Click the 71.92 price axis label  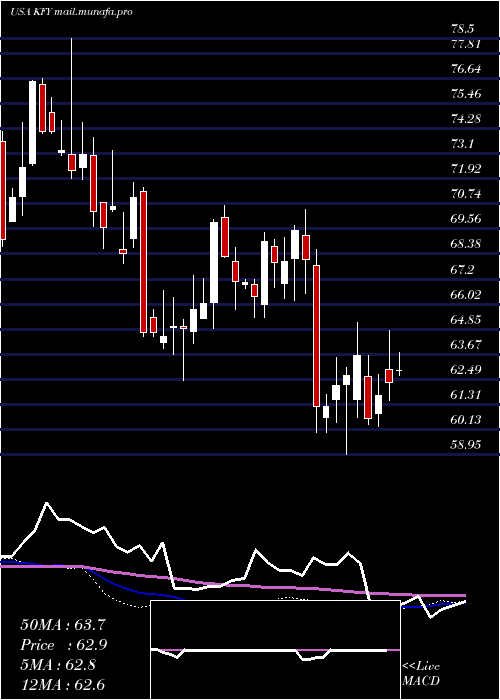[x=467, y=169]
